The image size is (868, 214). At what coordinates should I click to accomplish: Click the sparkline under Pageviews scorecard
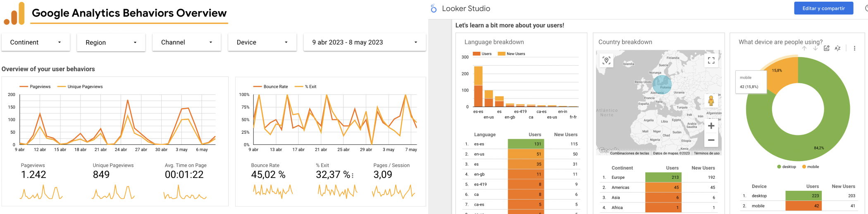click(41, 192)
